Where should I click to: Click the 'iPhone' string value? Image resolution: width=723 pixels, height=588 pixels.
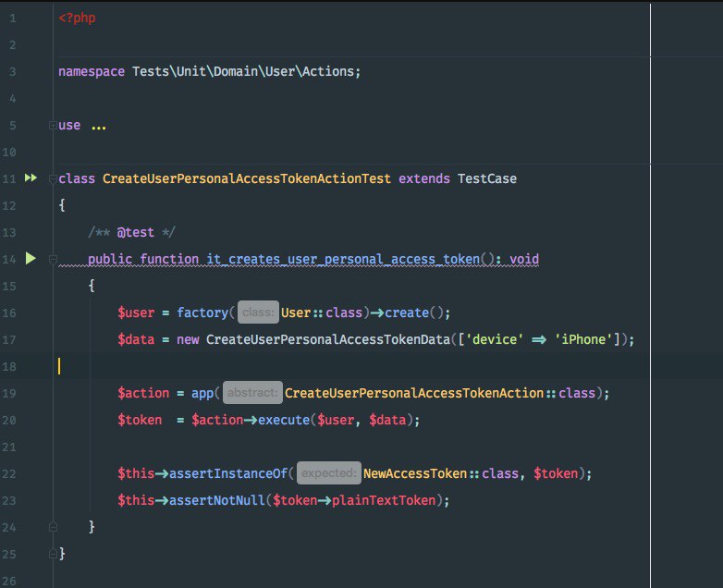point(583,339)
